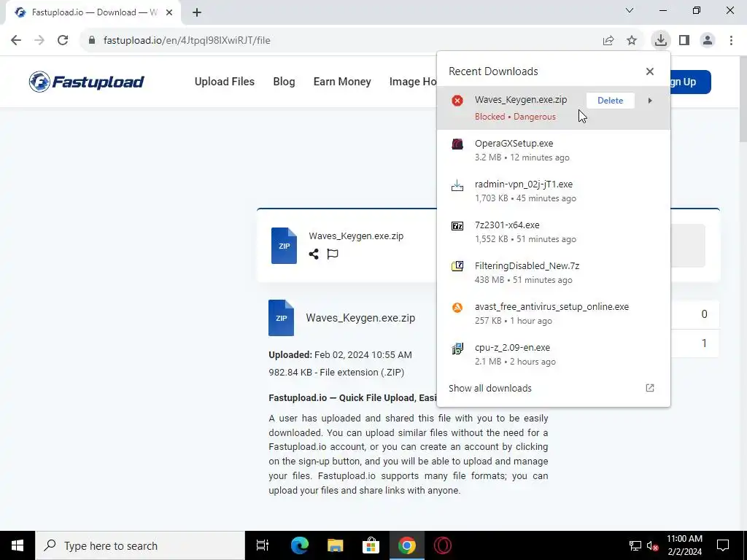Click the padlock site info icon
This screenshot has width=747, height=560.
(x=91, y=40)
